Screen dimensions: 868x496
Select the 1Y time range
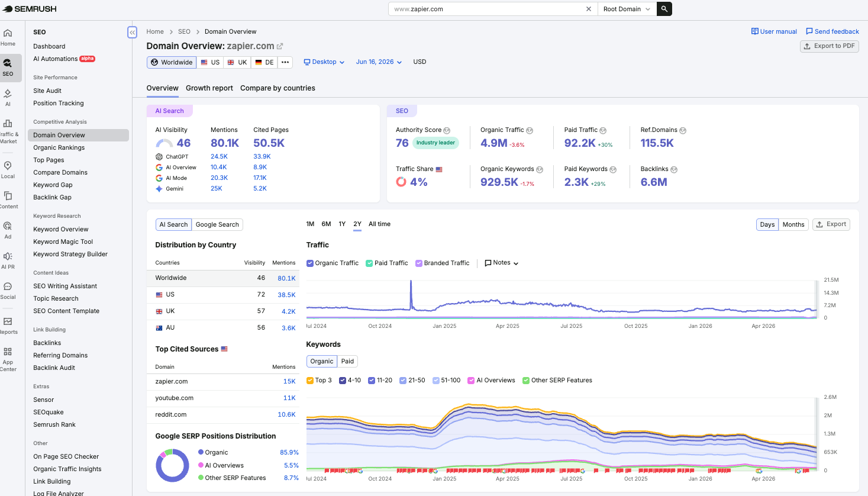(342, 224)
